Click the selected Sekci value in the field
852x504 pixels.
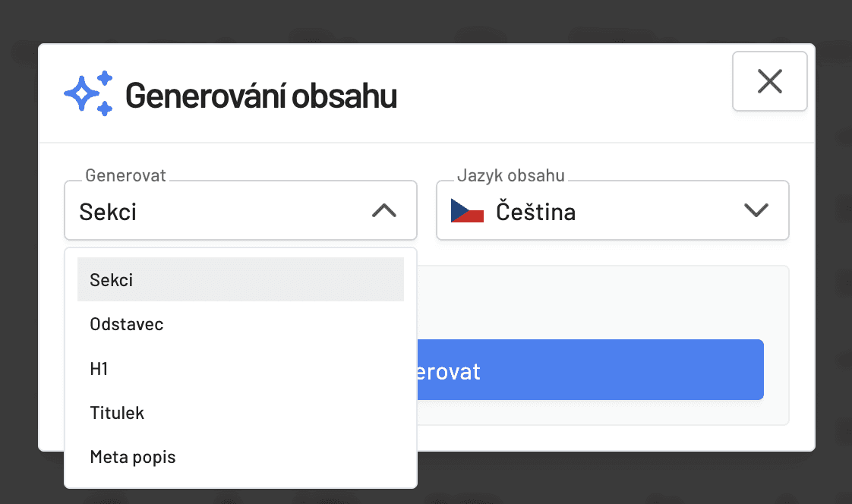(x=108, y=212)
